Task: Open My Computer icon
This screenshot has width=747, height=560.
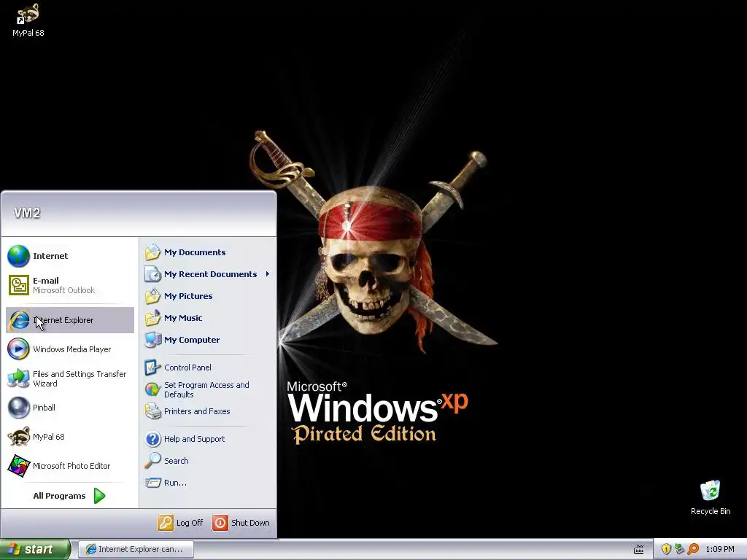Action: [153, 340]
